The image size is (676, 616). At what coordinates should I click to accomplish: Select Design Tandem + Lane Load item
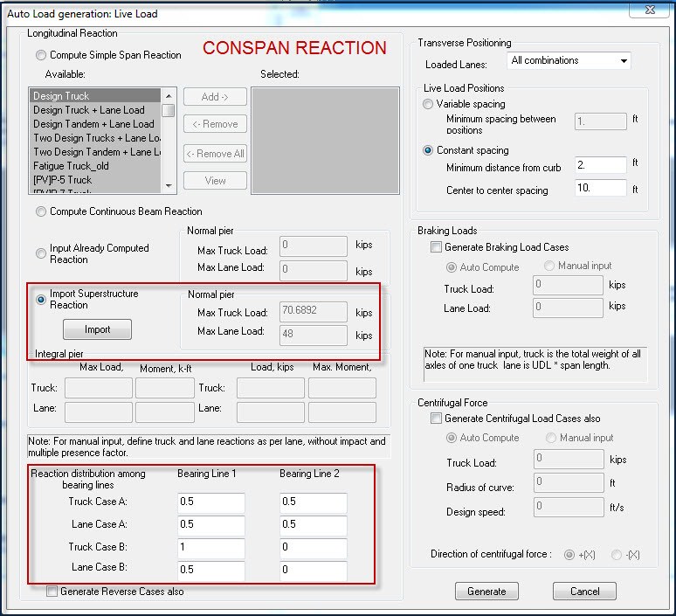(x=95, y=124)
